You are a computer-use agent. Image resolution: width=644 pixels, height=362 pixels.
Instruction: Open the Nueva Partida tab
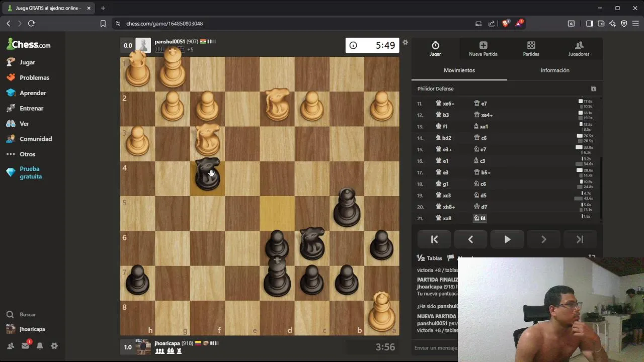click(483, 49)
